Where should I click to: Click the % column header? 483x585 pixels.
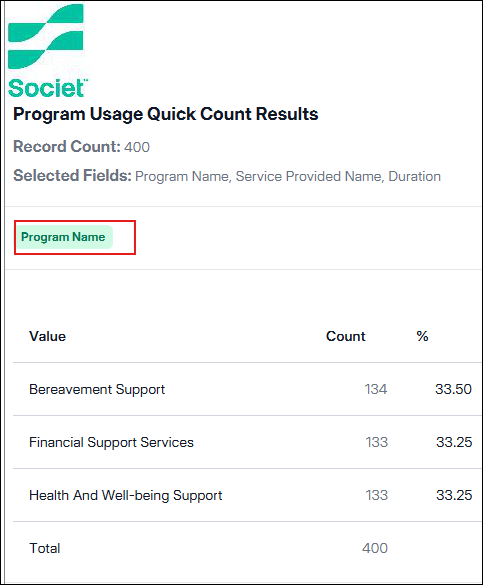[x=422, y=336]
